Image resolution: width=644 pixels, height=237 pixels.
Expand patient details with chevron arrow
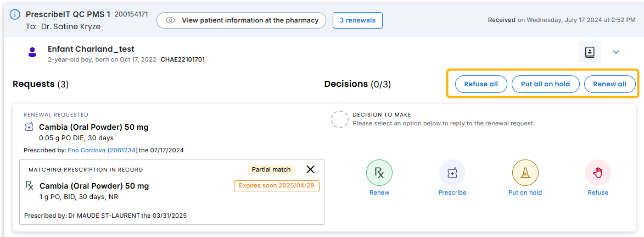pyautogui.click(x=616, y=52)
